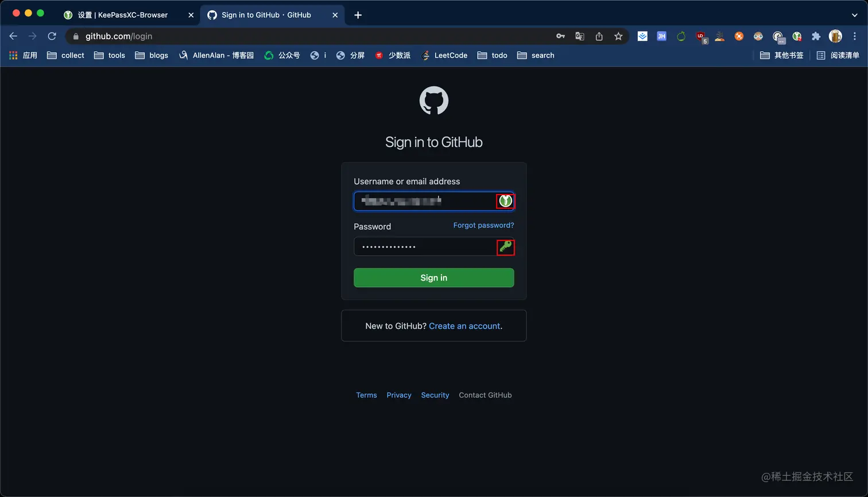Open the Chrome three-dot menu

tap(854, 36)
